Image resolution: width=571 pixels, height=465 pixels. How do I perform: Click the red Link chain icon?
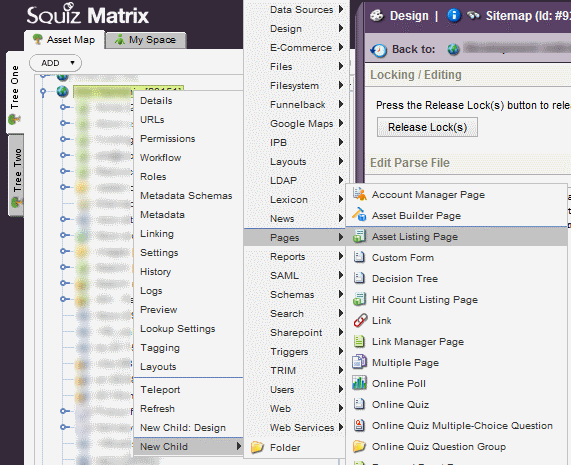pyautogui.click(x=360, y=320)
